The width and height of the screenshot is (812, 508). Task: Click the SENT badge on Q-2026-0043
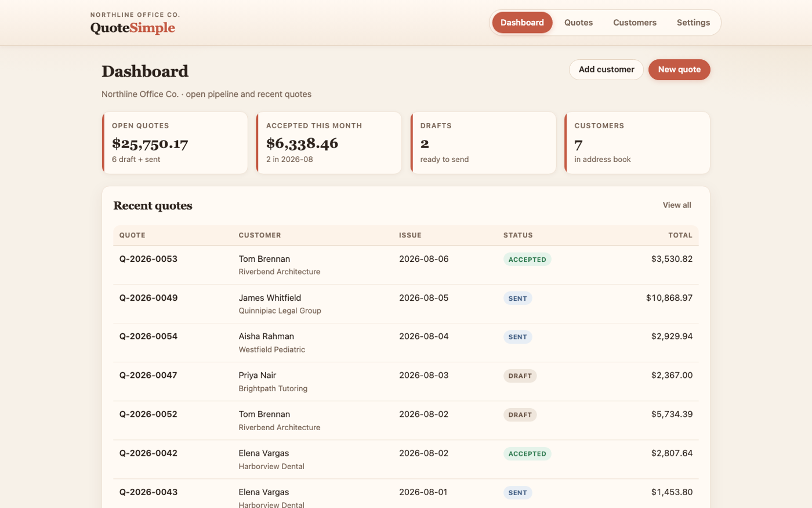(x=518, y=492)
